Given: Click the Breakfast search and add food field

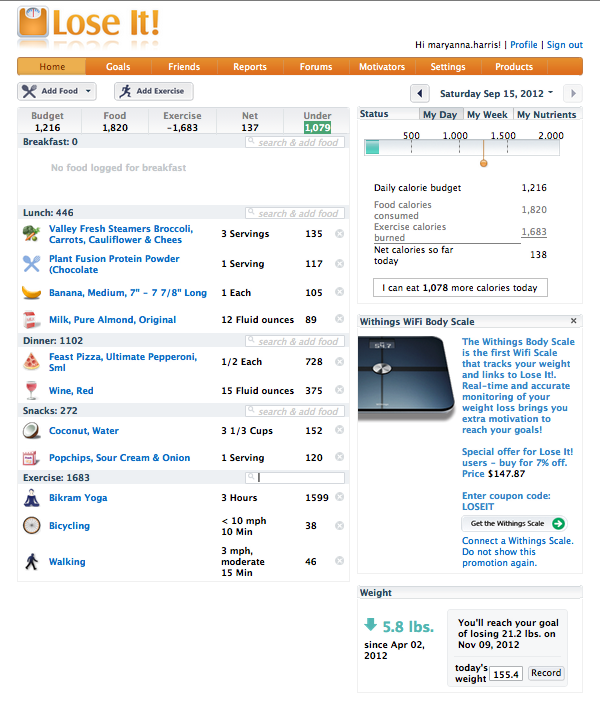Looking at the screenshot, I should [x=296, y=143].
